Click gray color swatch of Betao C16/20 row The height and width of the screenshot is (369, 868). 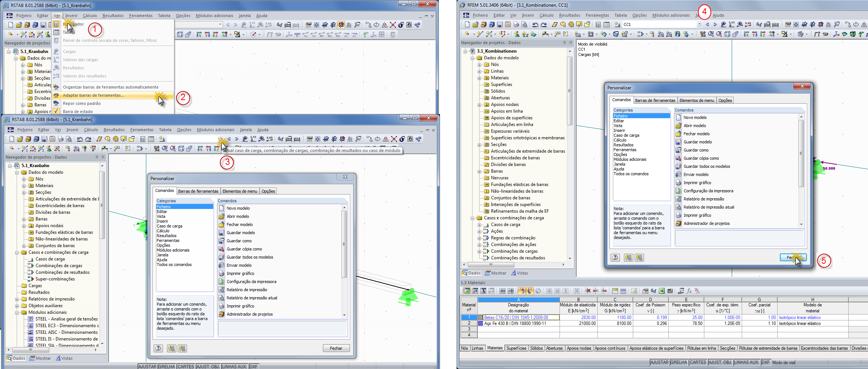[481, 318]
